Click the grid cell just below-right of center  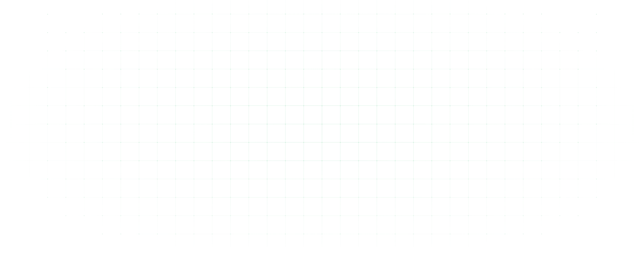331,133
